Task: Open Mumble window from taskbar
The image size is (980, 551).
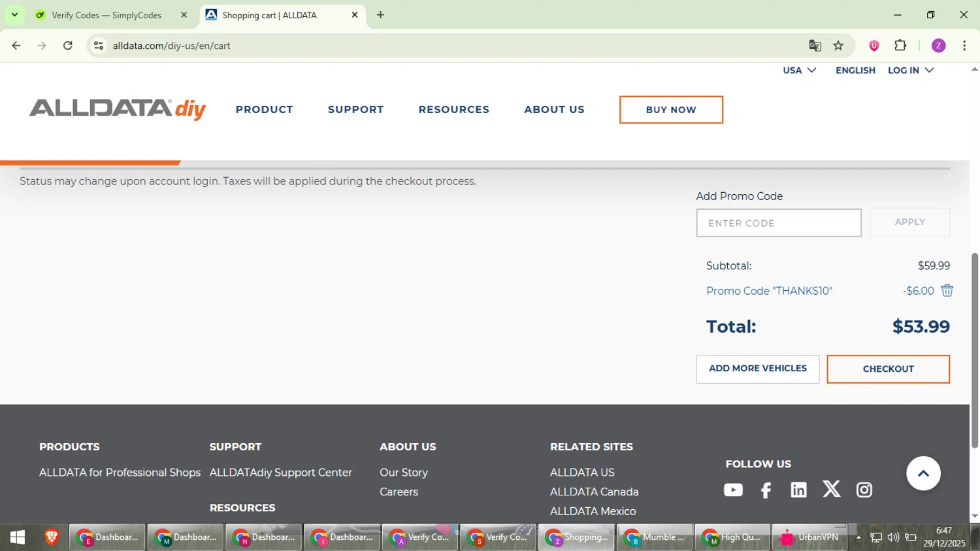Action: click(x=655, y=537)
